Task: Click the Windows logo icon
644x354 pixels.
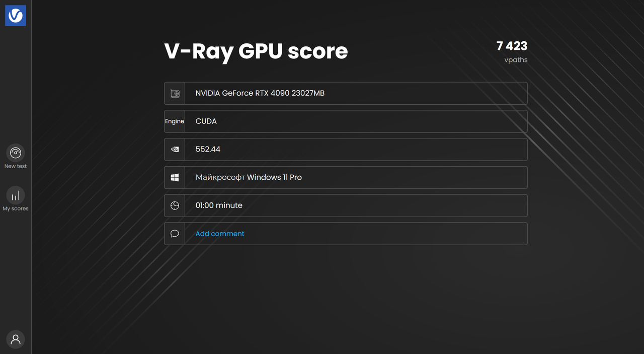Action: (175, 178)
